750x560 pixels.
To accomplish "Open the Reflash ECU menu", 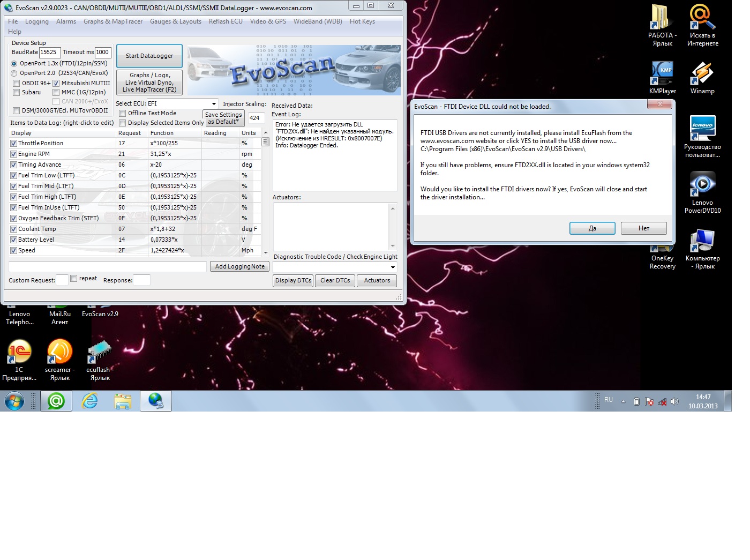I will coord(226,21).
